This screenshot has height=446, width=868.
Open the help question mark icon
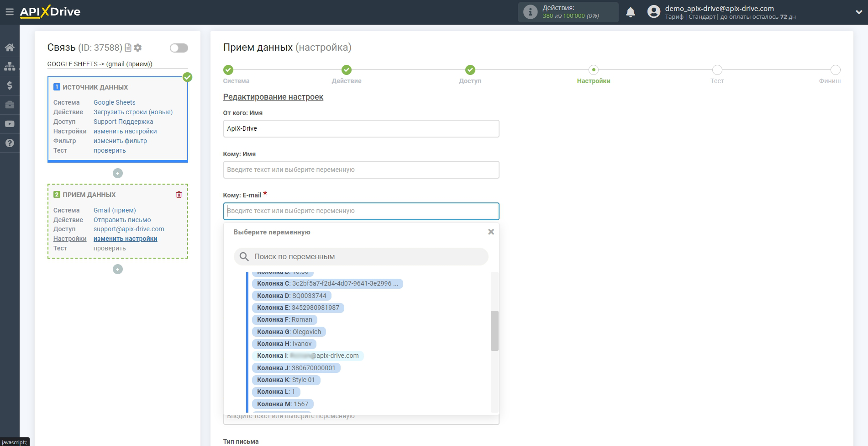(x=10, y=143)
